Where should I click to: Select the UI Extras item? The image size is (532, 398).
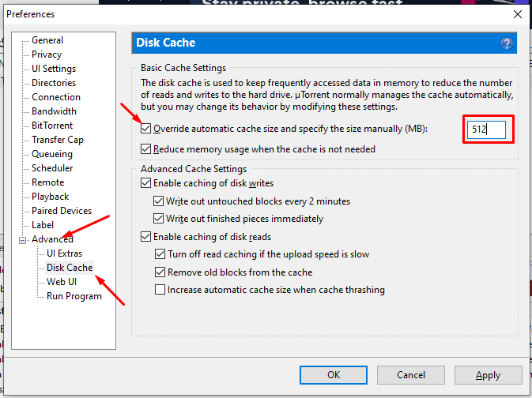pyautogui.click(x=66, y=253)
